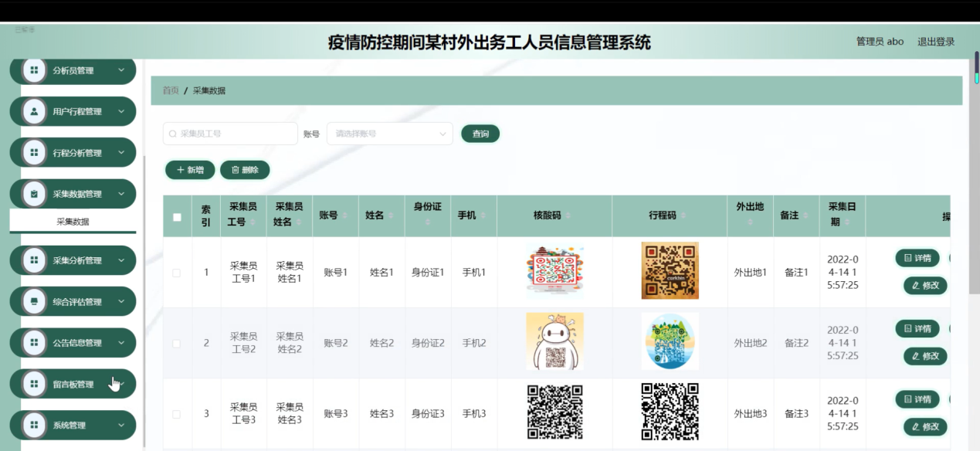Expand 采集分析管理 menu chevron

click(121, 260)
